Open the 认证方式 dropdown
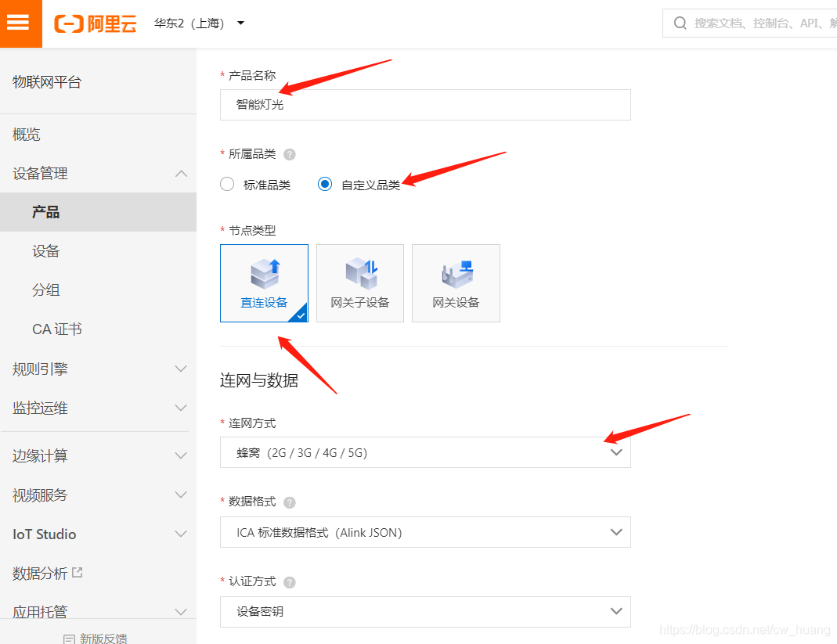Image resolution: width=837 pixels, height=644 pixels. (x=425, y=611)
